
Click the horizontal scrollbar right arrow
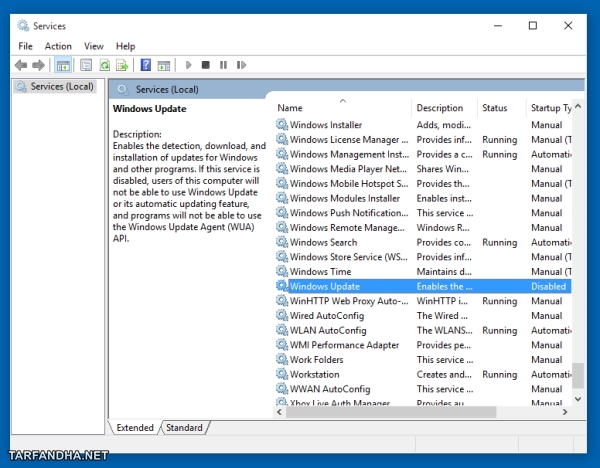(x=565, y=412)
